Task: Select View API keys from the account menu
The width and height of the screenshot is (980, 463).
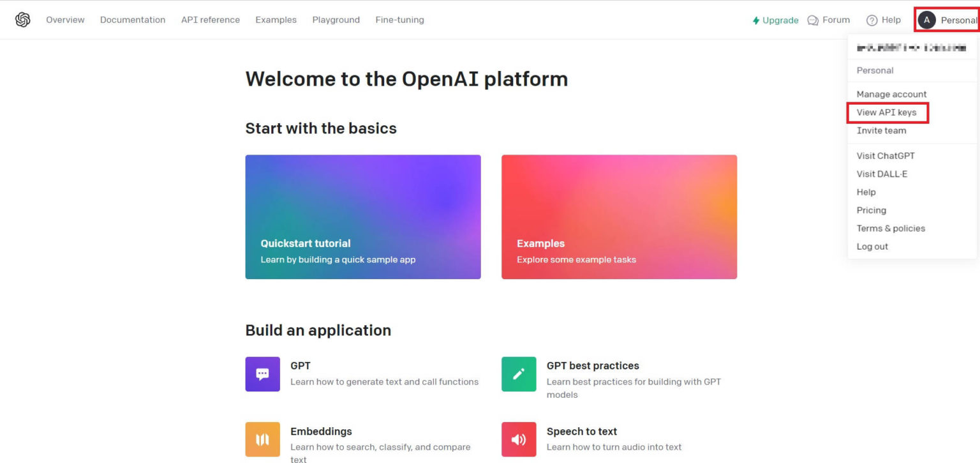Action: 887,112
